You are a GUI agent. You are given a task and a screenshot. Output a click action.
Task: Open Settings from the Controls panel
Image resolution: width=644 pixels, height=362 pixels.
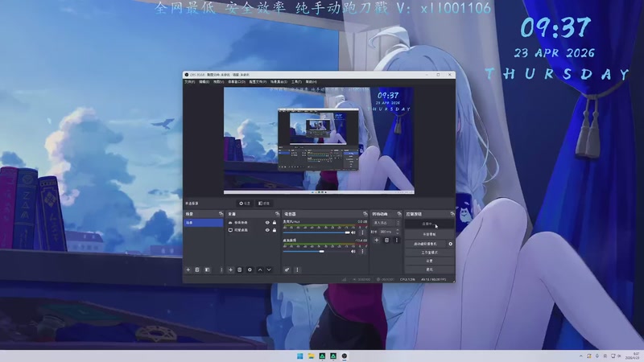coord(429,261)
